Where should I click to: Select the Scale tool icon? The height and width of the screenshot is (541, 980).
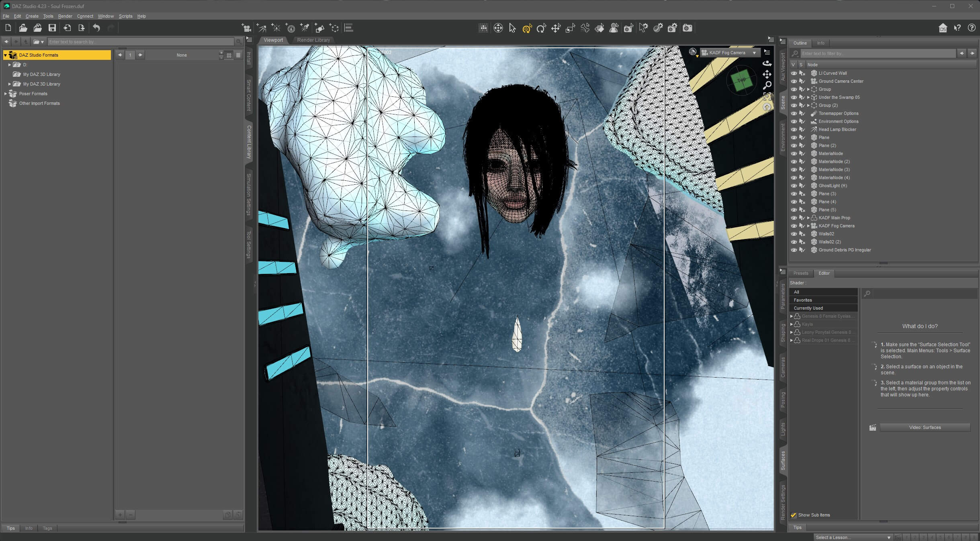[570, 28]
